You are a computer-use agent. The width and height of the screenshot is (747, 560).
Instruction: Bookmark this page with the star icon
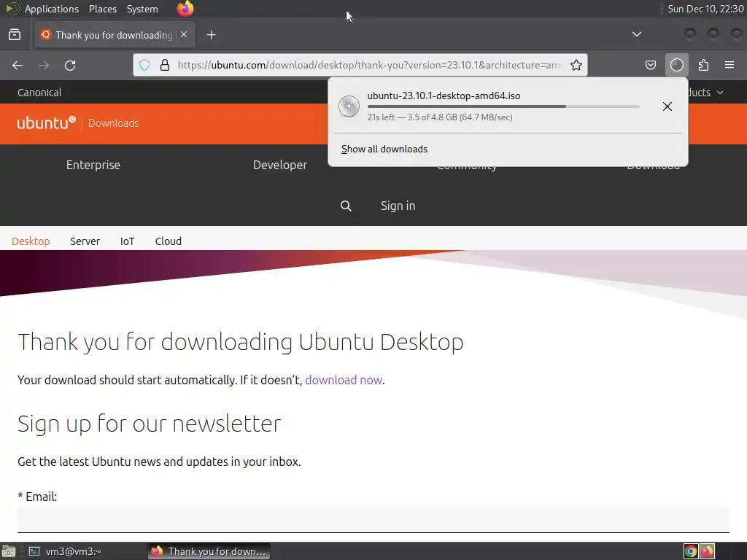(x=576, y=65)
